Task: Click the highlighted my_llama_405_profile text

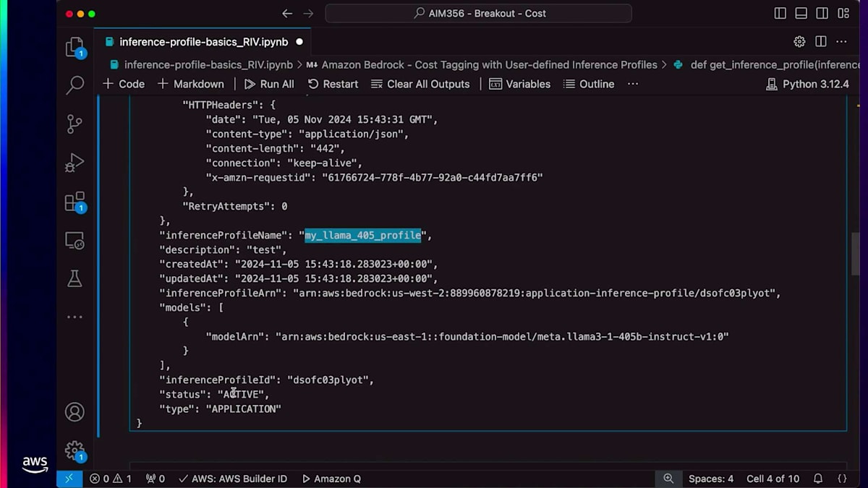Action: tap(362, 236)
